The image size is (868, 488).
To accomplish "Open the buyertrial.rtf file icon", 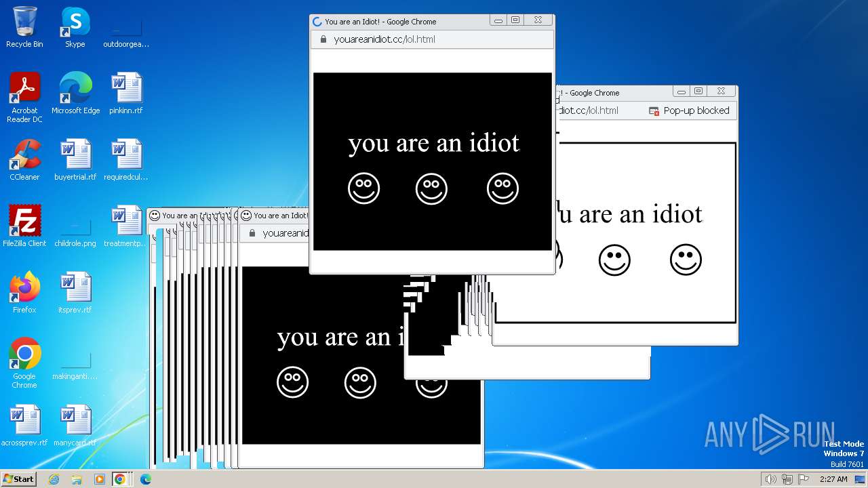I will pos(75,160).
